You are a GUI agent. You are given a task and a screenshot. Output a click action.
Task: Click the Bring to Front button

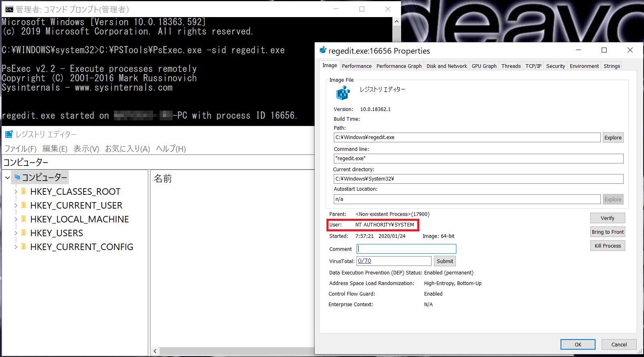click(x=607, y=232)
